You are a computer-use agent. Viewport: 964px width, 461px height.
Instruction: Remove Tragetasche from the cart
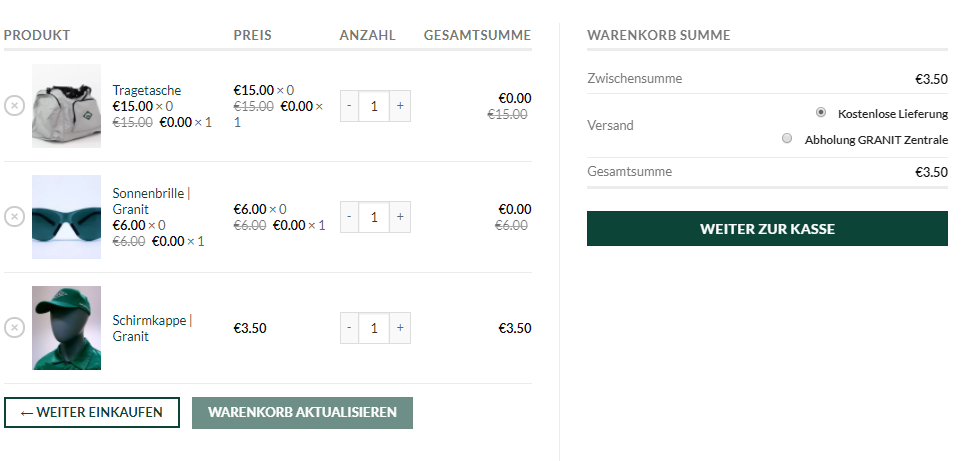click(14, 106)
